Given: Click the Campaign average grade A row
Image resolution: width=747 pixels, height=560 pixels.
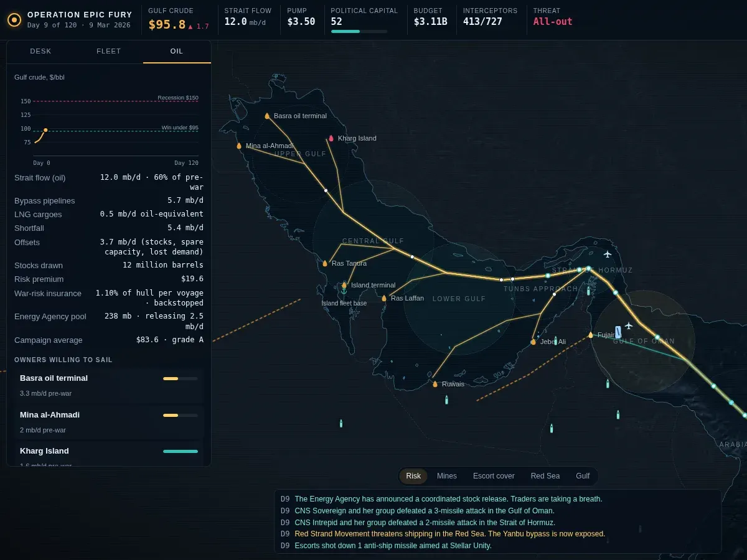Looking at the screenshot, I should (x=109, y=340).
